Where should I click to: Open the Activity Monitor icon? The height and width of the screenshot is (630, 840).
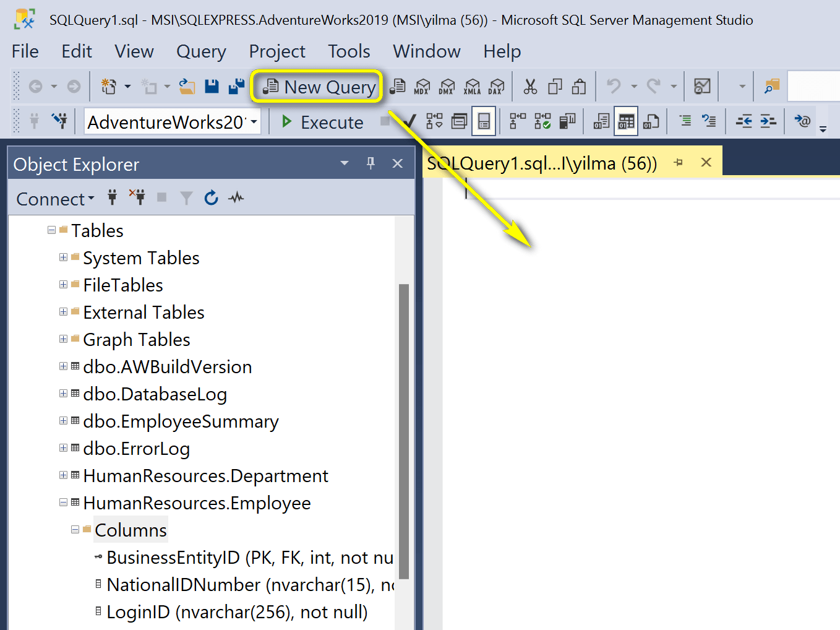click(x=702, y=87)
